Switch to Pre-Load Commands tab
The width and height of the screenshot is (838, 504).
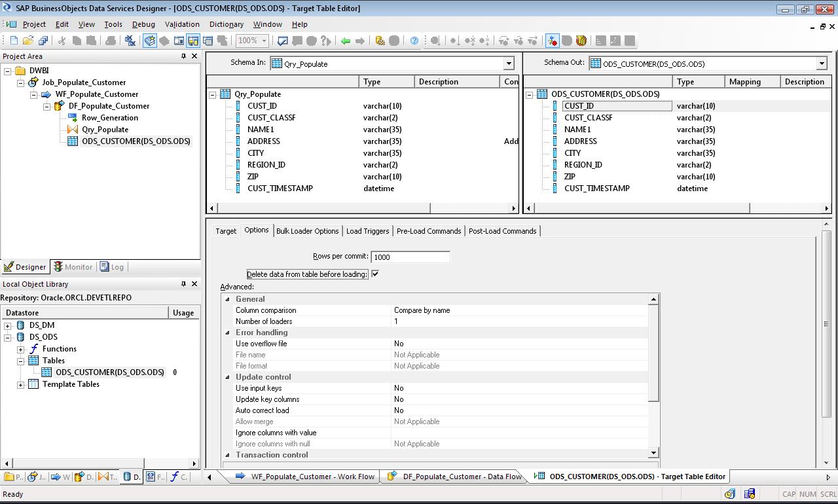(429, 231)
